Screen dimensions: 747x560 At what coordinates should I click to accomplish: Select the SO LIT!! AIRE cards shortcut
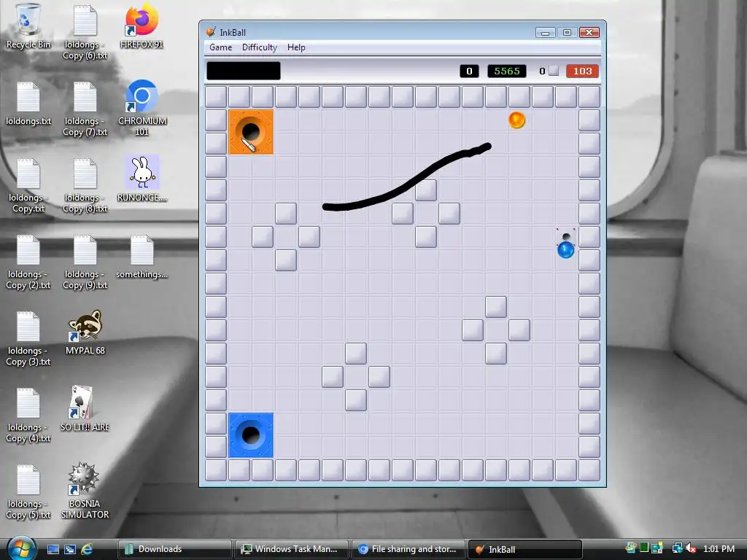(x=85, y=408)
